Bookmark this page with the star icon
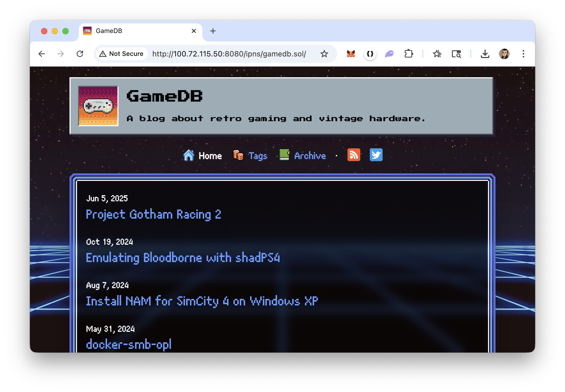 [324, 54]
